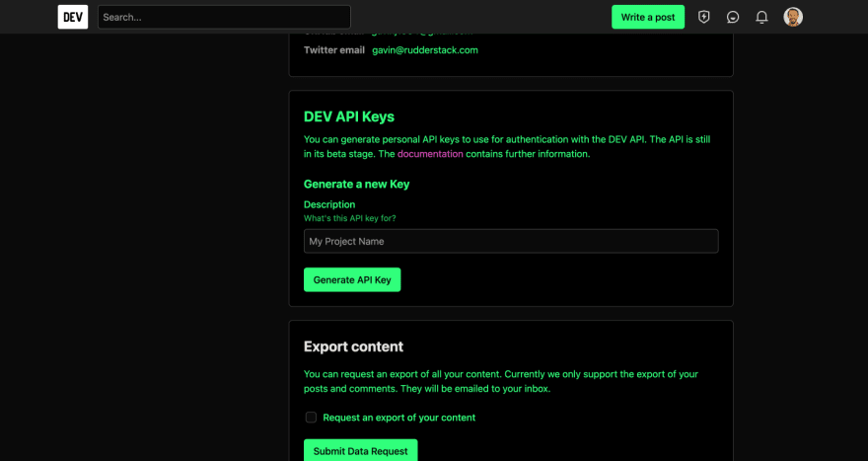Click the Twitter email label
868x461 pixels.
tap(333, 50)
